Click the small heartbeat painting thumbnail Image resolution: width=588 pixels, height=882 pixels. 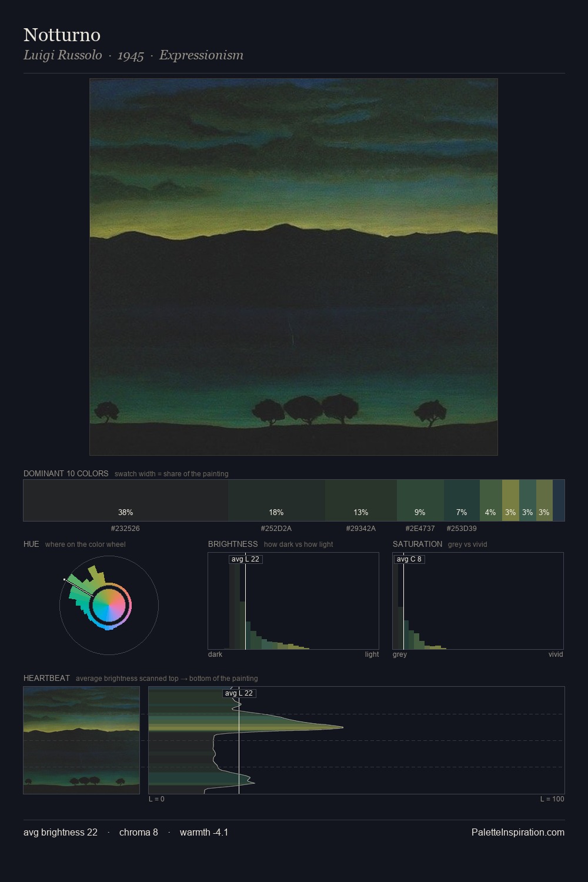tap(82, 740)
